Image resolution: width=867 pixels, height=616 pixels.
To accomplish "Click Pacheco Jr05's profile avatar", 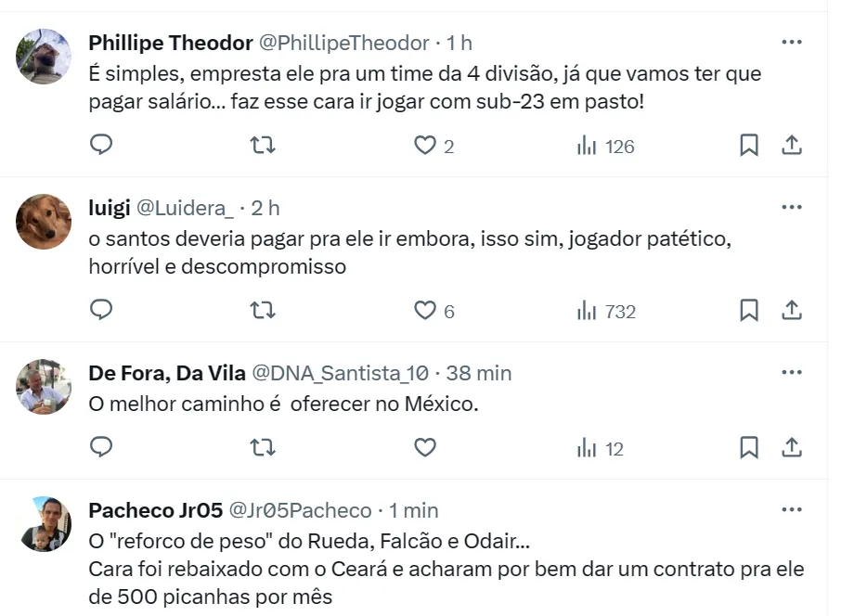I will point(44,524).
